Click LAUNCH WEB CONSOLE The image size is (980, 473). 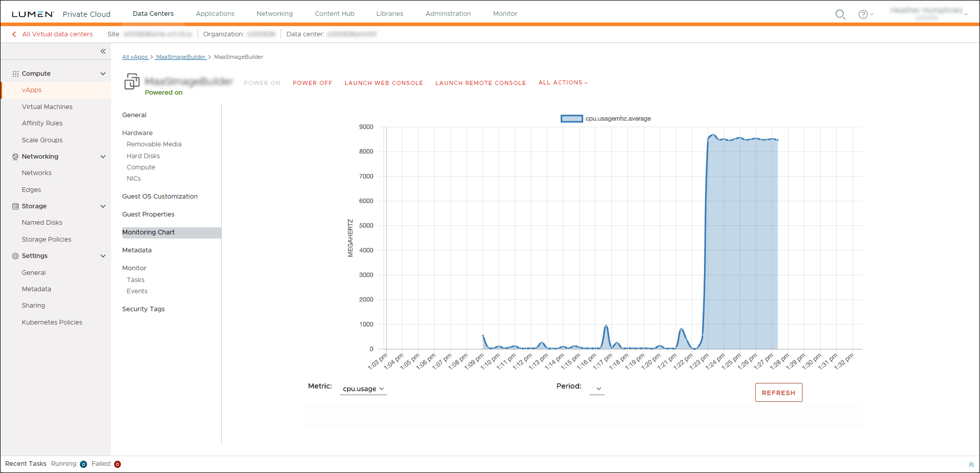coord(384,82)
